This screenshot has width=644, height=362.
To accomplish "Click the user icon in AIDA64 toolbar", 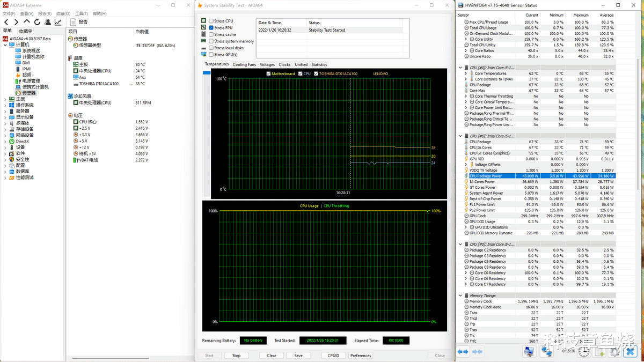I will (x=48, y=22).
